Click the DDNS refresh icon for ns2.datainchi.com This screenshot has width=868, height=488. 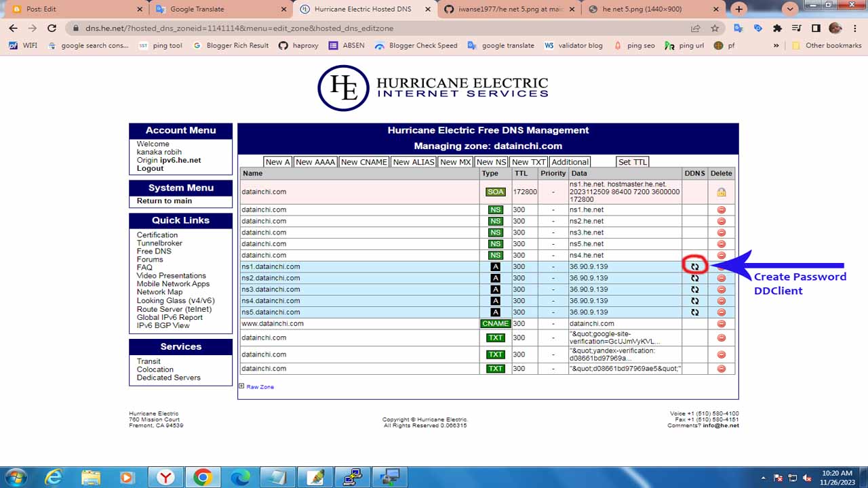click(x=694, y=278)
